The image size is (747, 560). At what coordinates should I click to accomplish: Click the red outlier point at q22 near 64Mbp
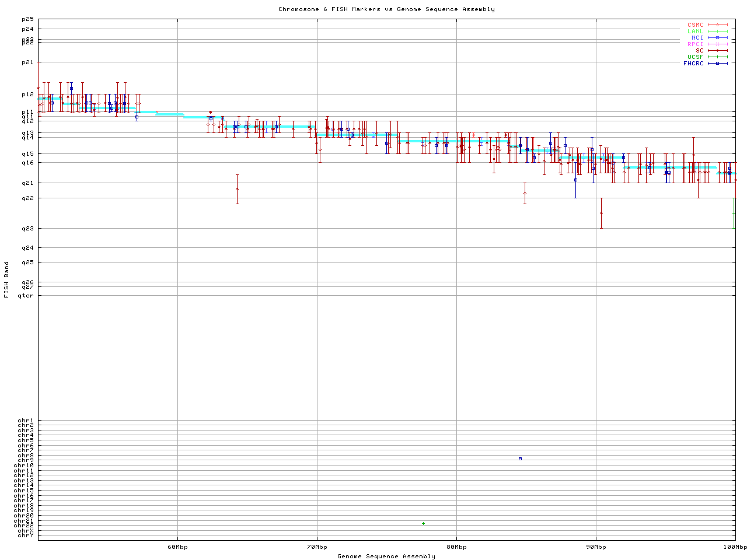[237, 189]
